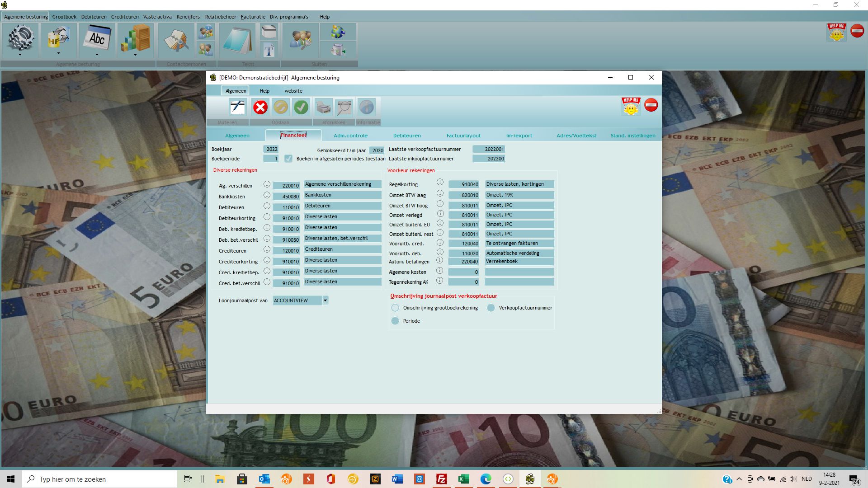Open the Kencijfers menu
This screenshot has height=488, width=868.
pyautogui.click(x=188, y=17)
